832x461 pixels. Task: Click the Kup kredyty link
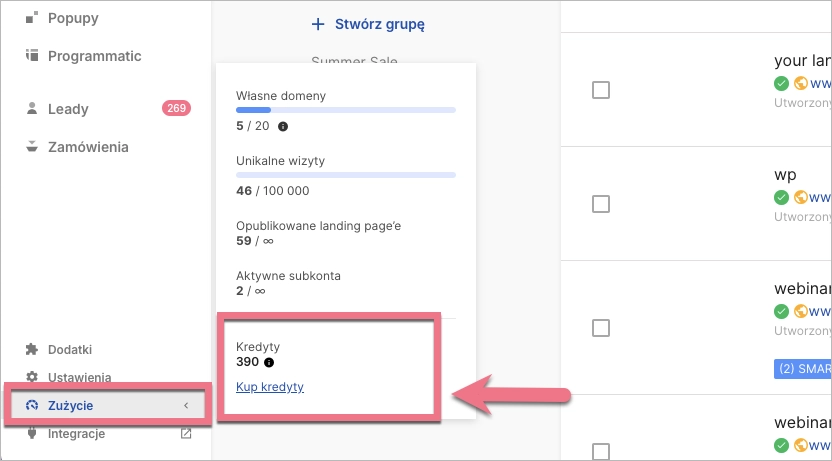coord(270,387)
